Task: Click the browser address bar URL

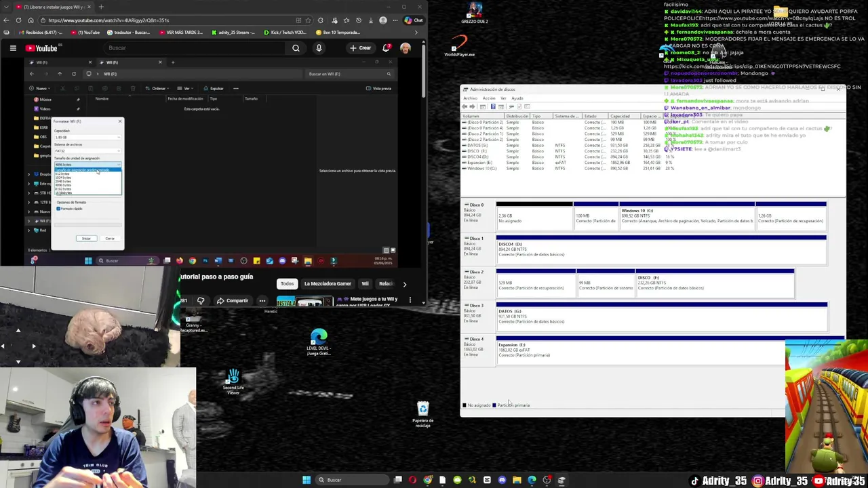Action: 108,20
